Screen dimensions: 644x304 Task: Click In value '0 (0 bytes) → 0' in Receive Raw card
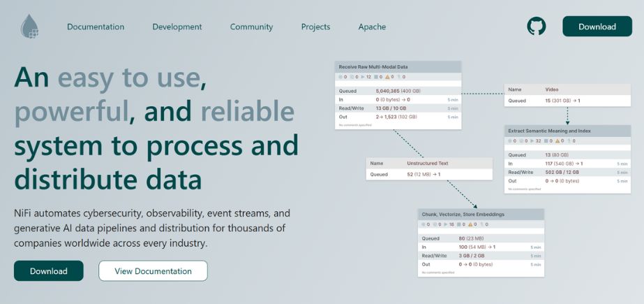tap(393, 99)
